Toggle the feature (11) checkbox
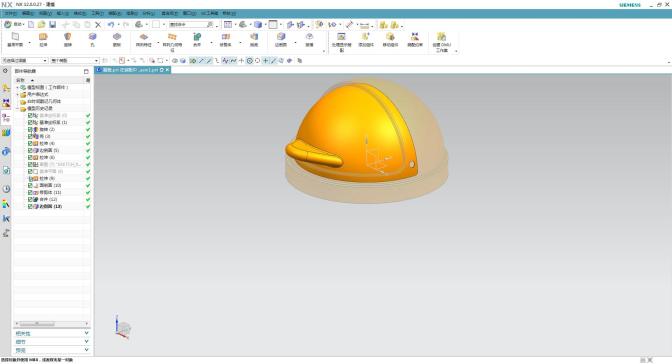672x364 pixels. coord(30,192)
